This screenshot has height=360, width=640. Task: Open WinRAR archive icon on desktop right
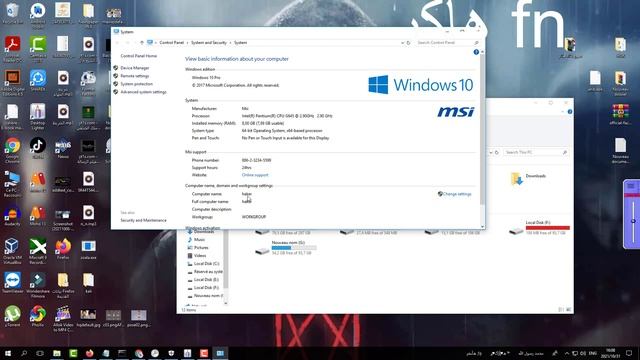click(x=620, y=114)
